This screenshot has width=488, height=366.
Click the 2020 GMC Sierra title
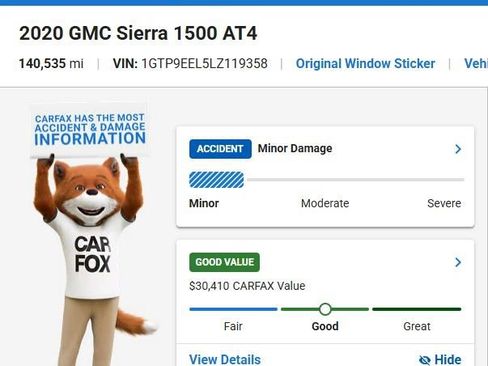pos(138,33)
